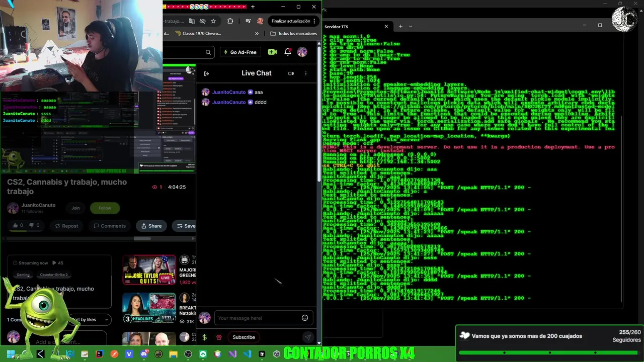Click the Counter-Strike 2 tag
Viewport: 644px width, 362px height.
pos(54,275)
